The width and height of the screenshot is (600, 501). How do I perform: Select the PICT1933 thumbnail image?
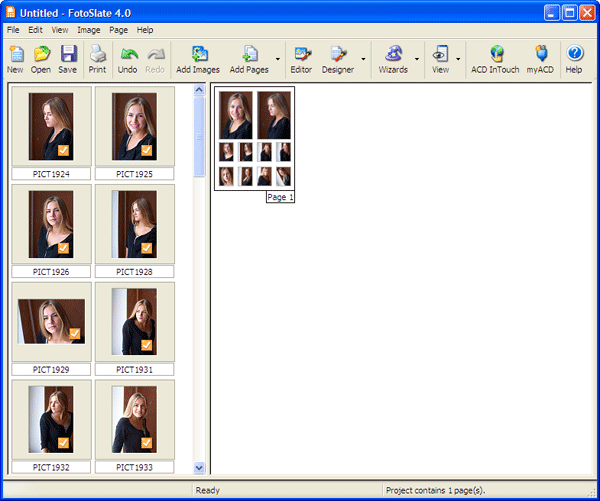[134, 419]
